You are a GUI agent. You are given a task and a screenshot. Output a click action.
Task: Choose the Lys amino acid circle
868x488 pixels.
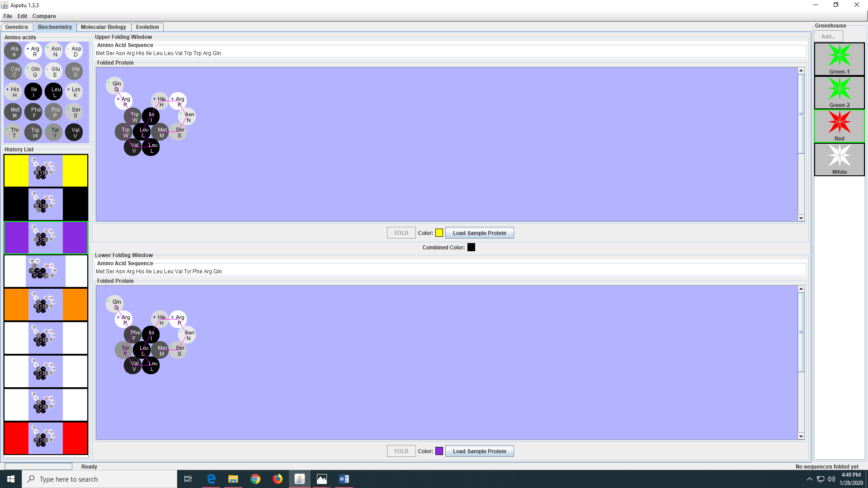[x=75, y=92]
